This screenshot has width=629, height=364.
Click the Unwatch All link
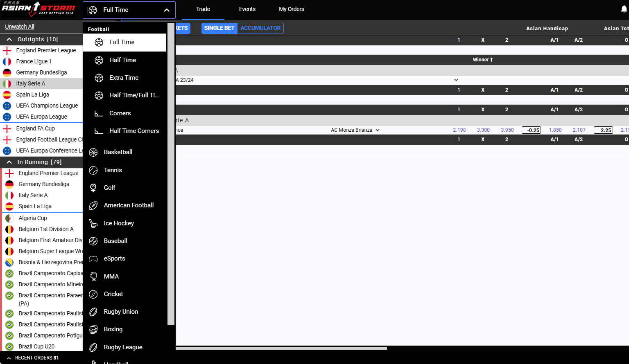pos(20,27)
